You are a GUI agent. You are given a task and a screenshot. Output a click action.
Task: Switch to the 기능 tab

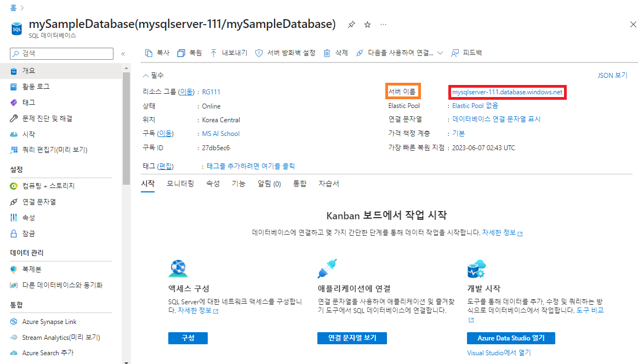click(x=238, y=184)
